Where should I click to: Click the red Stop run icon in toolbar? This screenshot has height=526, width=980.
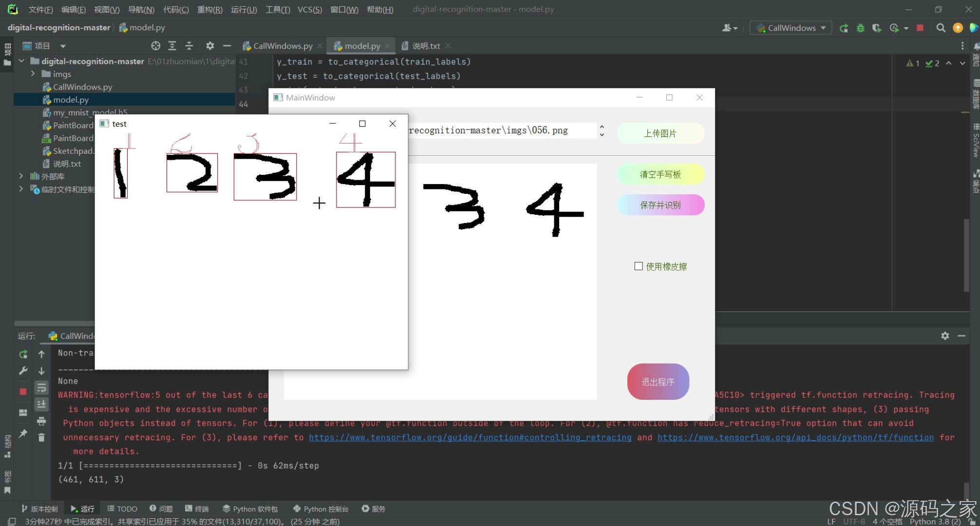920,28
